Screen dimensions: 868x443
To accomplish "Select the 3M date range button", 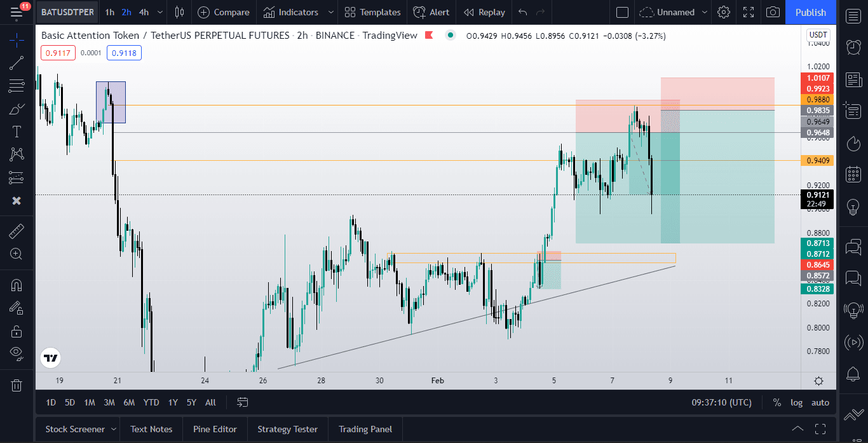I will coord(109,402).
